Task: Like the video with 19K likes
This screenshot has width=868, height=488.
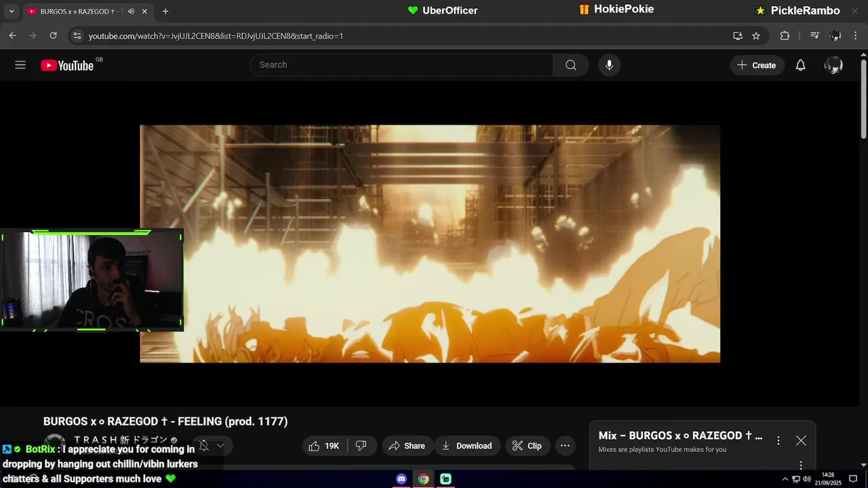Action: (x=324, y=446)
